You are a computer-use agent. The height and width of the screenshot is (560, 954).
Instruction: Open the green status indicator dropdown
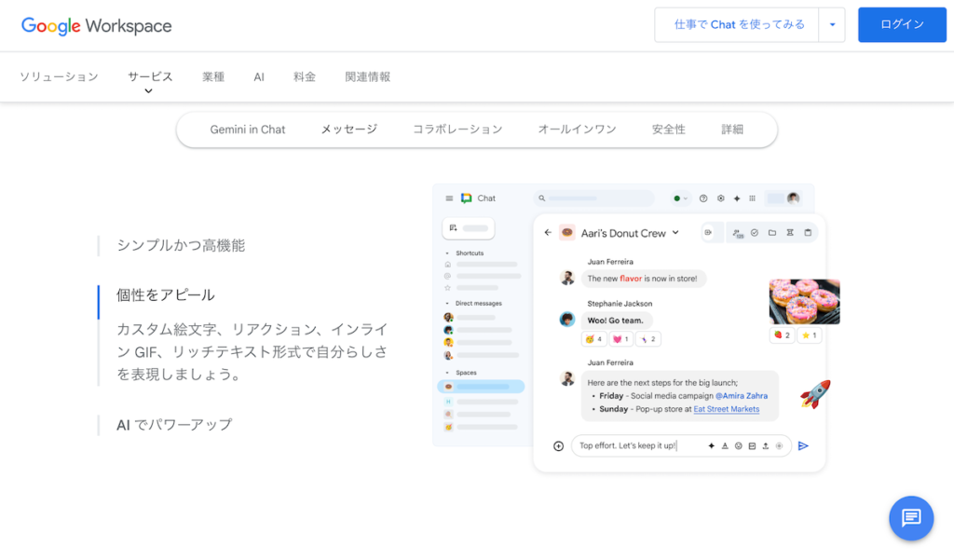click(x=680, y=198)
